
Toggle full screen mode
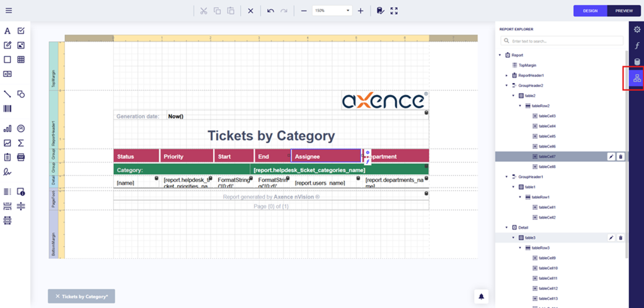coord(394,11)
